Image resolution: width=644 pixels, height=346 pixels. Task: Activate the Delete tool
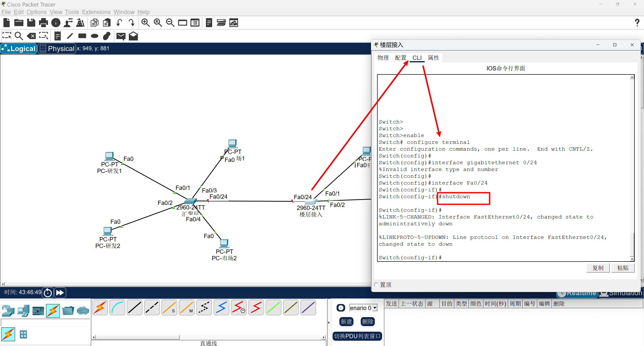[x=31, y=36]
